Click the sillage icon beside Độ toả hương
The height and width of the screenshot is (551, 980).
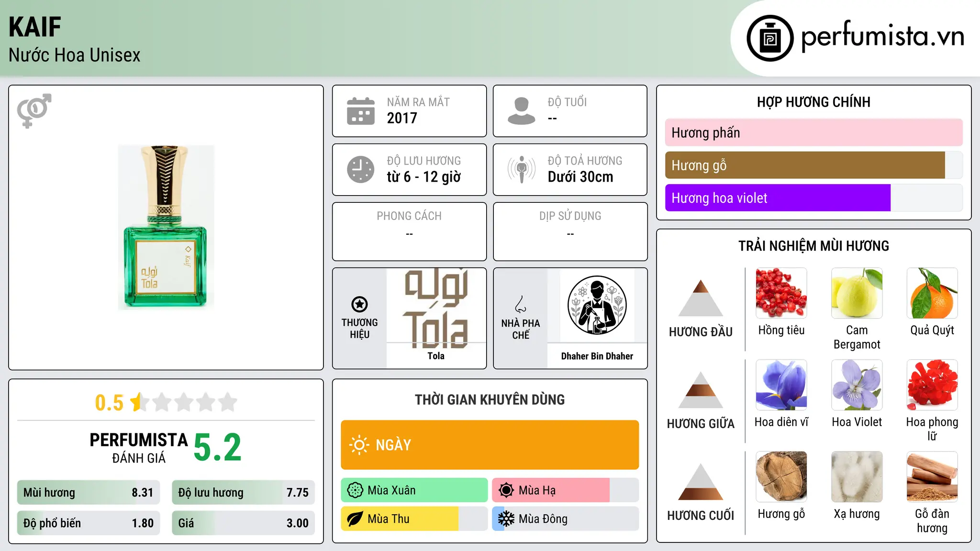coord(521,169)
